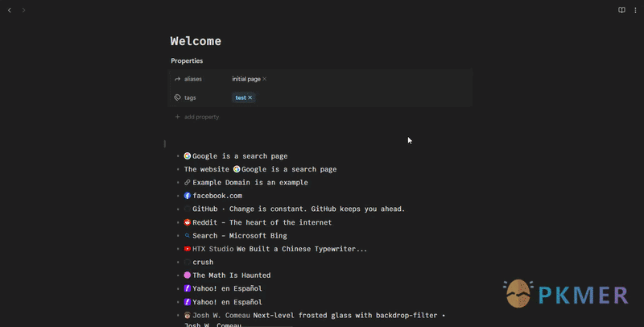Image resolution: width=644 pixels, height=327 pixels.
Task: Open the more options three-dot menu
Action: (x=635, y=10)
